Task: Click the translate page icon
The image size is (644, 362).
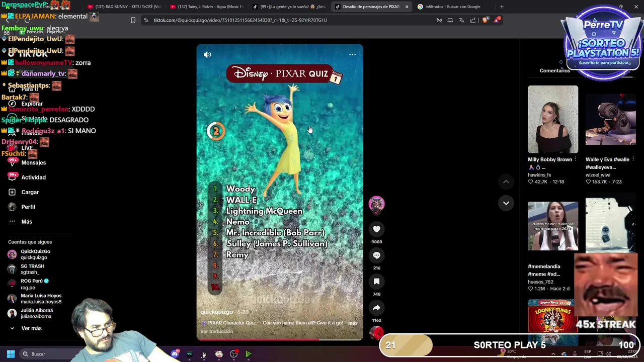Action: click(461, 20)
